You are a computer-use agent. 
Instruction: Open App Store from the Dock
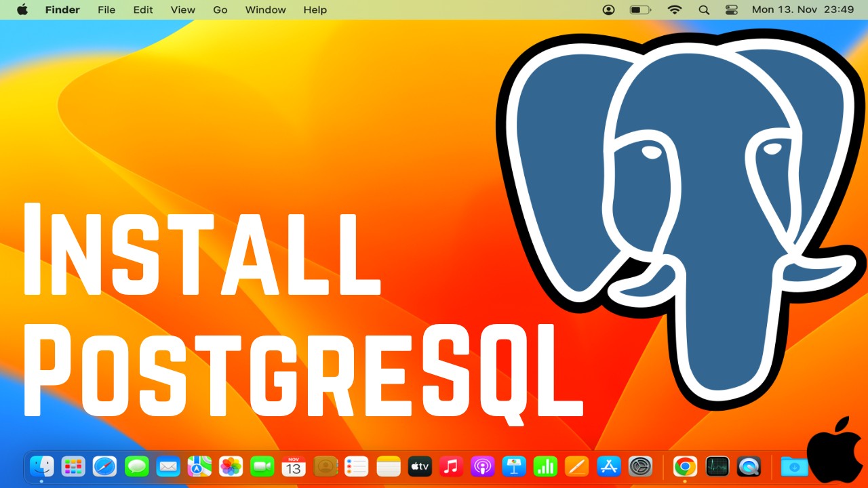click(609, 466)
